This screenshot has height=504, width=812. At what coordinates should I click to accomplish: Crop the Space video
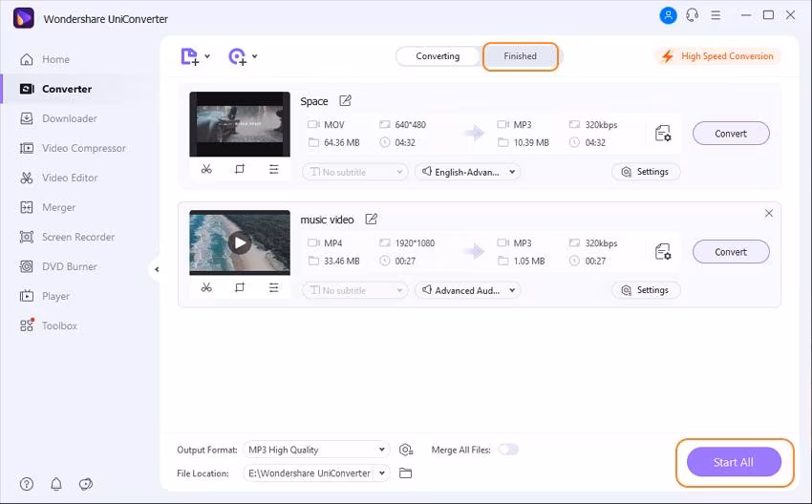point(240,169)
